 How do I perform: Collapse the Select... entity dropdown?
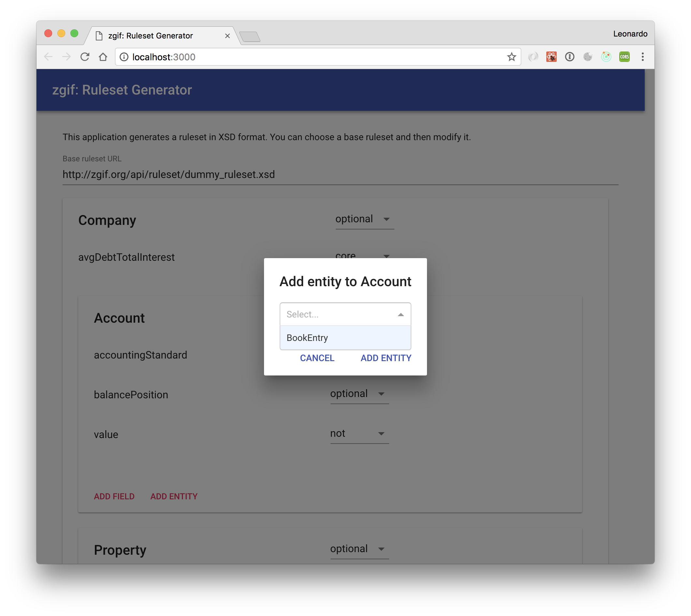click(x=401, y=315)
